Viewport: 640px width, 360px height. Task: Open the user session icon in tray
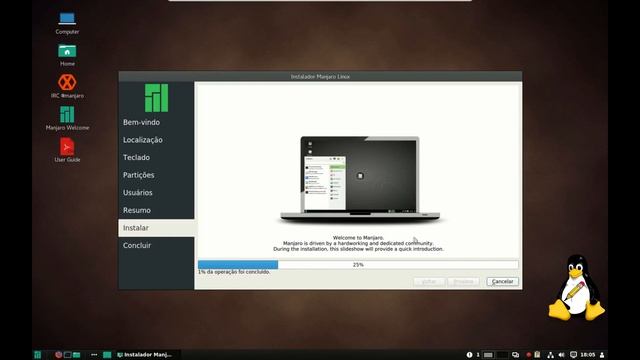(602, 355)
